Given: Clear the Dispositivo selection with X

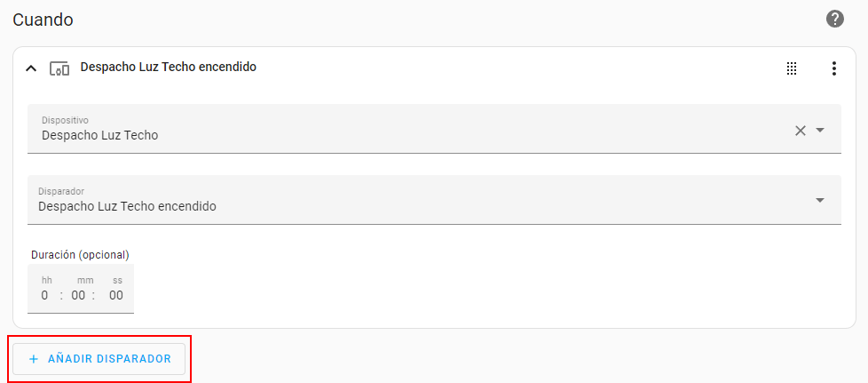Looking at the screenshot, I should click(800, 131).
